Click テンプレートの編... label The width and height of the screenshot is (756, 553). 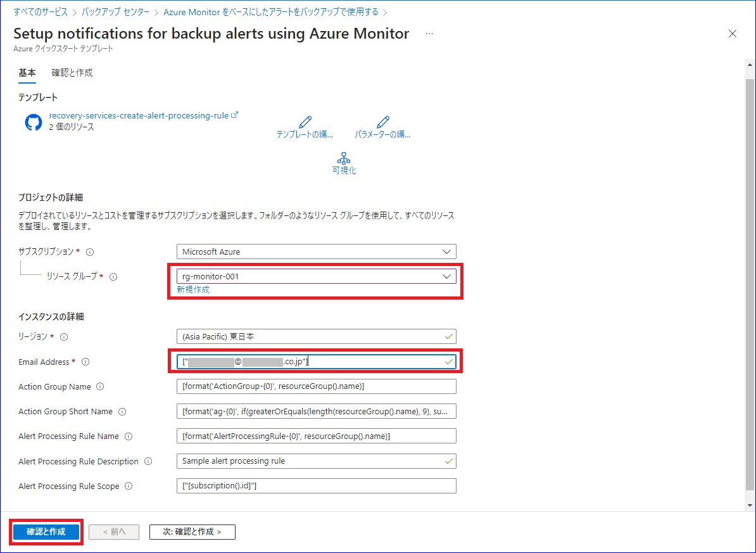pos(305,135)
